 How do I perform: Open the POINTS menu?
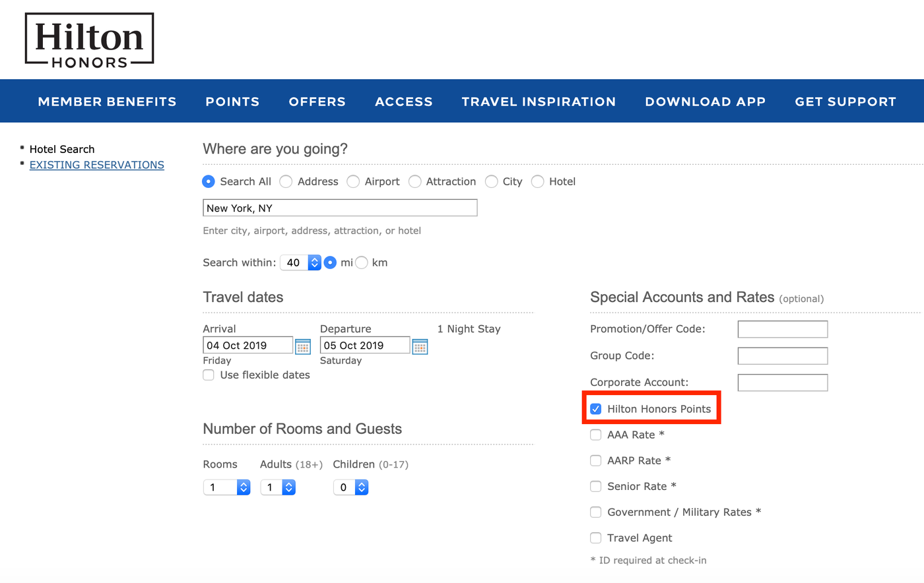click(232, 101)
